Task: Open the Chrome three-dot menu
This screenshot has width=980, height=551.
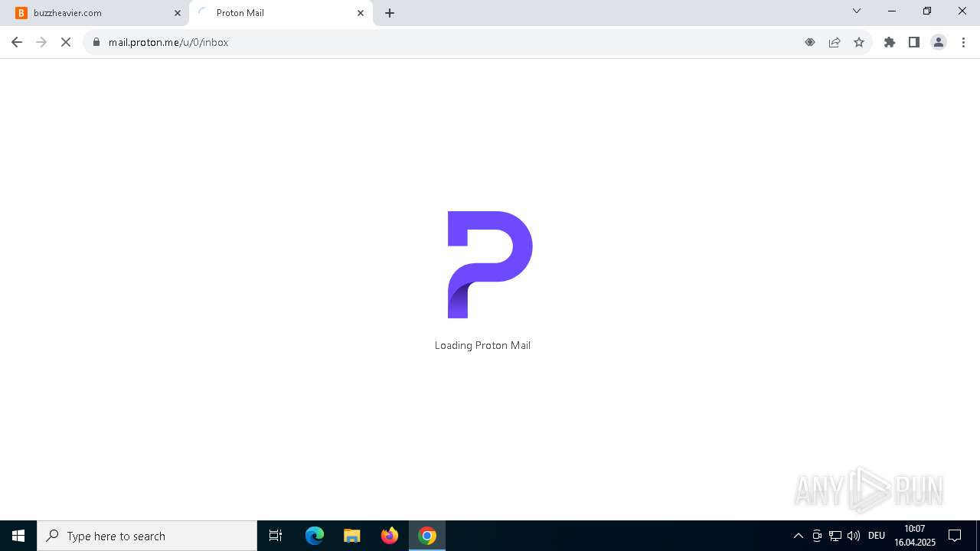Action: coord(964,42)
